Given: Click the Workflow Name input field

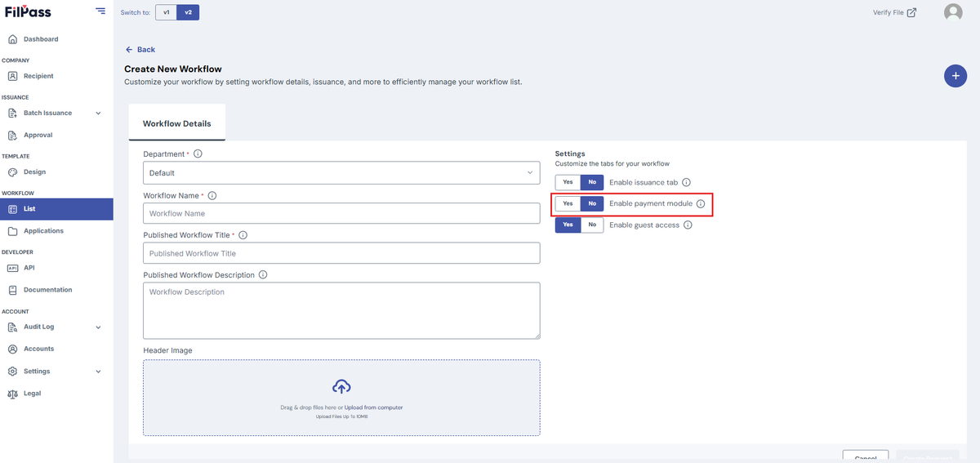Looking at the screenshot, I should [x=341, y=213].
